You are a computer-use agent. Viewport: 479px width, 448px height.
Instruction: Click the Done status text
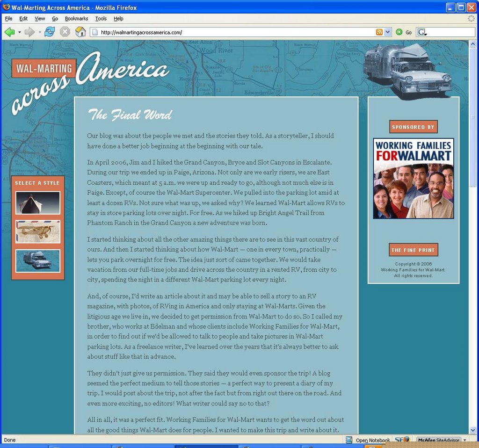(10, 440)
